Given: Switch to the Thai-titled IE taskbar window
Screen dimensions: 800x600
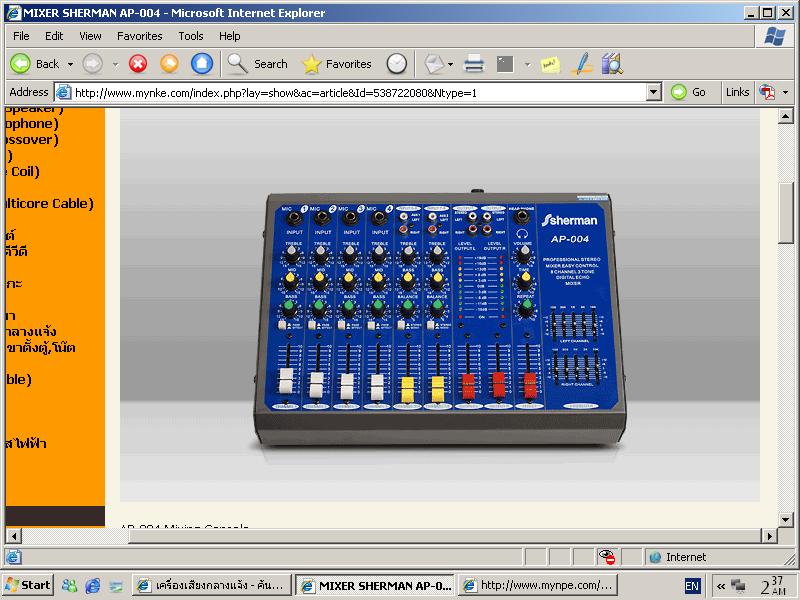Looking at the screenshot, I should (212, 585).
